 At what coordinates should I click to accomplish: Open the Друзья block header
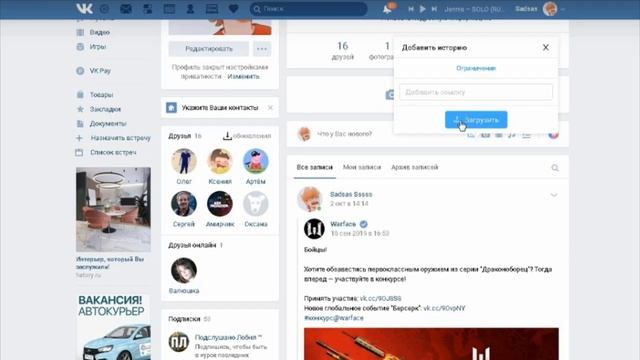tap(184, 136)
